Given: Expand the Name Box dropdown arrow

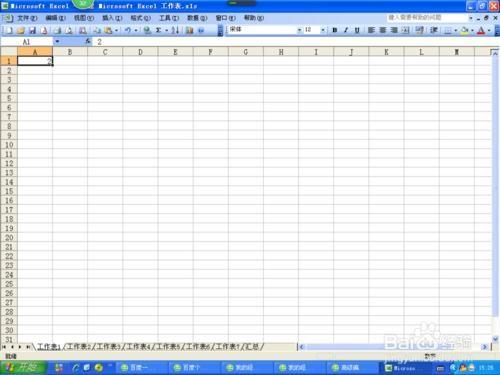Looking at the screenshot, I should (x=57, y=41).
